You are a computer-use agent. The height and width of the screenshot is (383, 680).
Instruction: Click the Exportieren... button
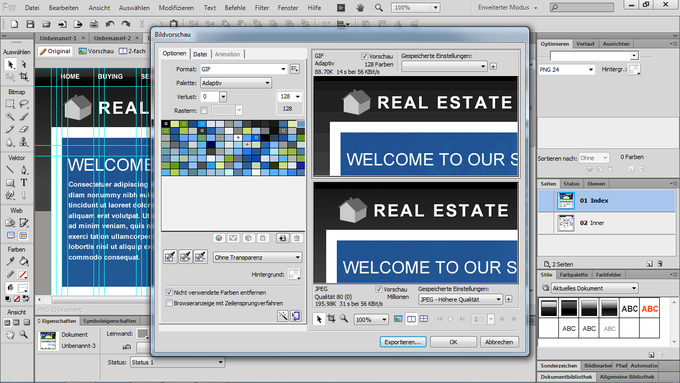click(403, 342)
